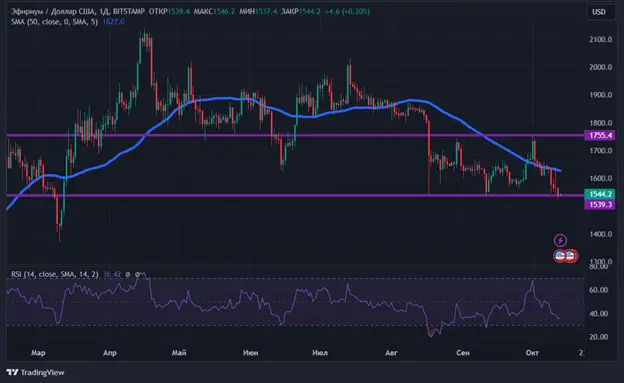Image resolution: width=624 pixels, height=383 pixels.
Task: Click the purple lightning bolt event icon
Action: (x=560, y=240)
